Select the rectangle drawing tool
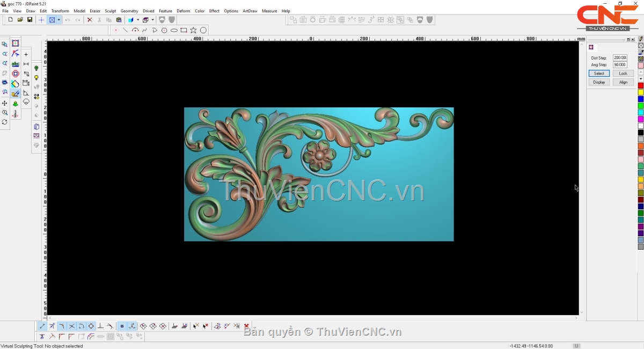The width and height of the screenshot is (644, 349). click(184, 31)
